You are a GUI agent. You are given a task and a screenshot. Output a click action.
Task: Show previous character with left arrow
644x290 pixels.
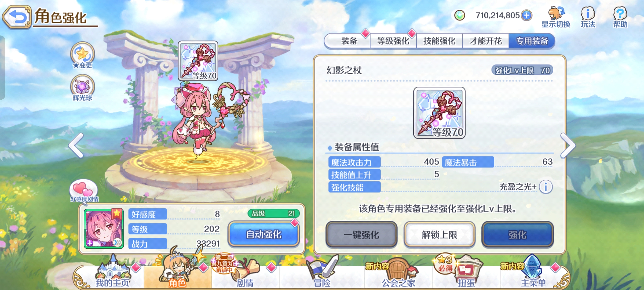coord(76,146)
